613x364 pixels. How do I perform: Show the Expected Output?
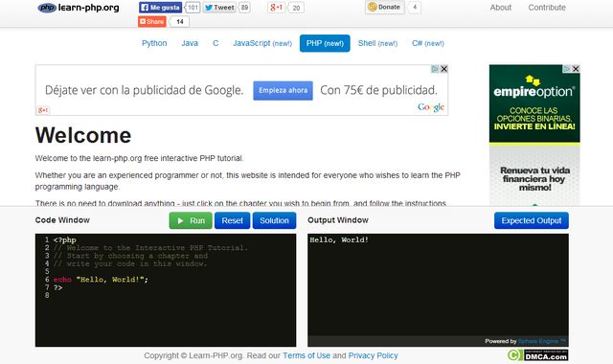(532, 220)
